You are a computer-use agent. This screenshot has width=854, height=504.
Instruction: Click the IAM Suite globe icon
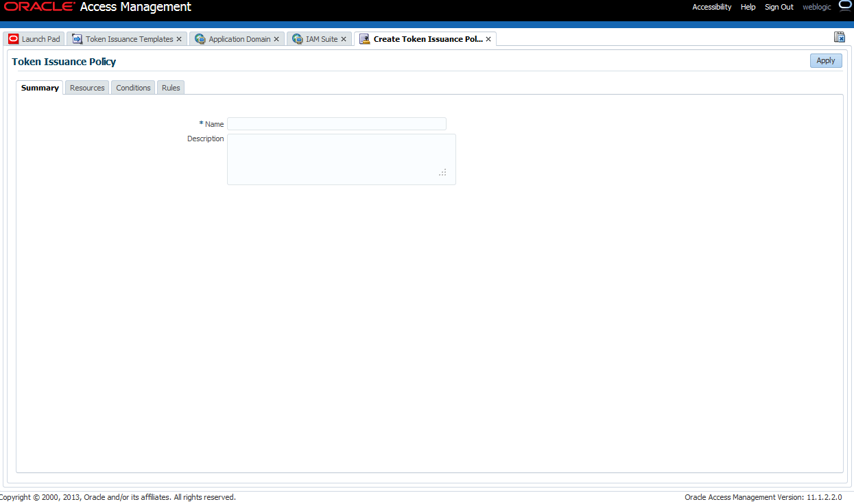coord(297,39)
